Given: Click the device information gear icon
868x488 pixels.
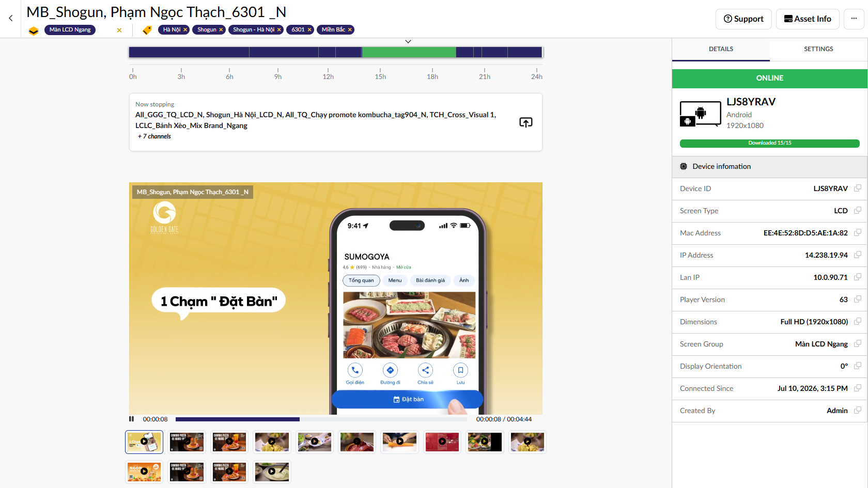Looking at the screenshot, I should point(684,166).
